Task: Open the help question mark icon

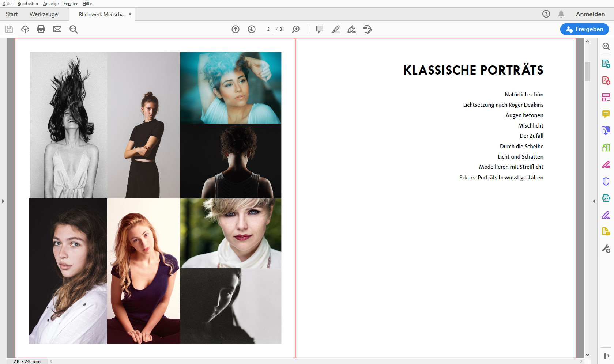Action: coord(546,14)
